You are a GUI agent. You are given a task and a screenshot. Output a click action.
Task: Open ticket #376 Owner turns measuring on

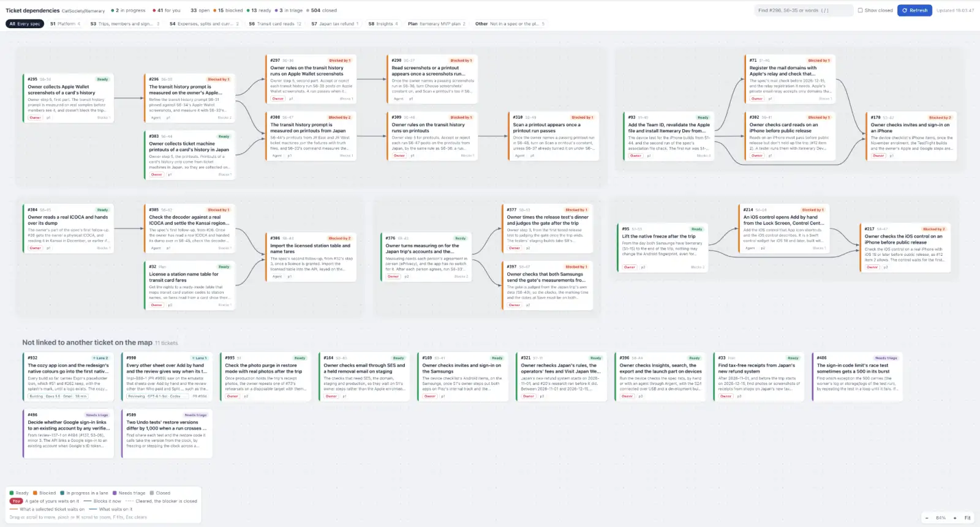click(x=426, y=258)
